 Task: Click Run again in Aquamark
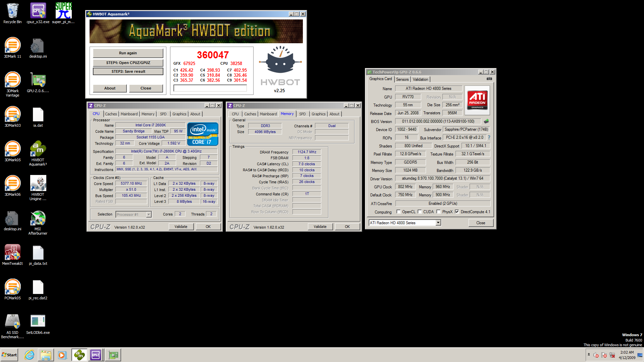[x=128, y=53]
